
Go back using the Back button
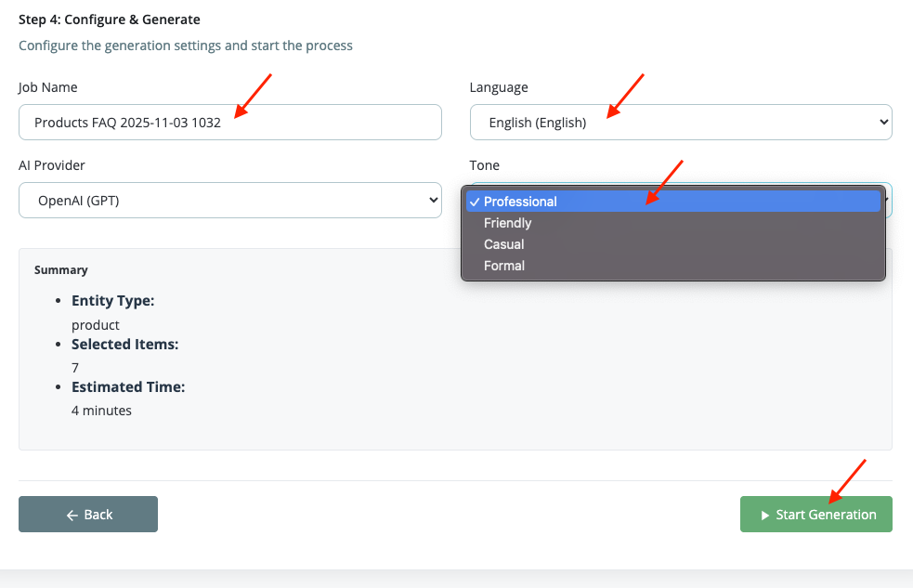(88, 515)
